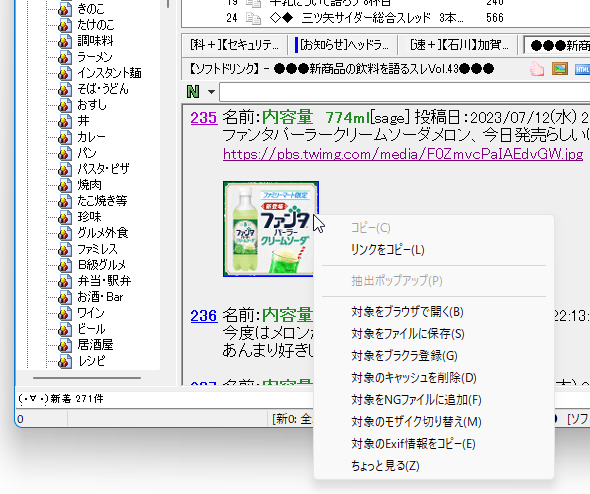Screen dimensions: 590x494
Task: Open the B級グルメ board in tree
Action: pyautogui.click(x=102, y=265)
